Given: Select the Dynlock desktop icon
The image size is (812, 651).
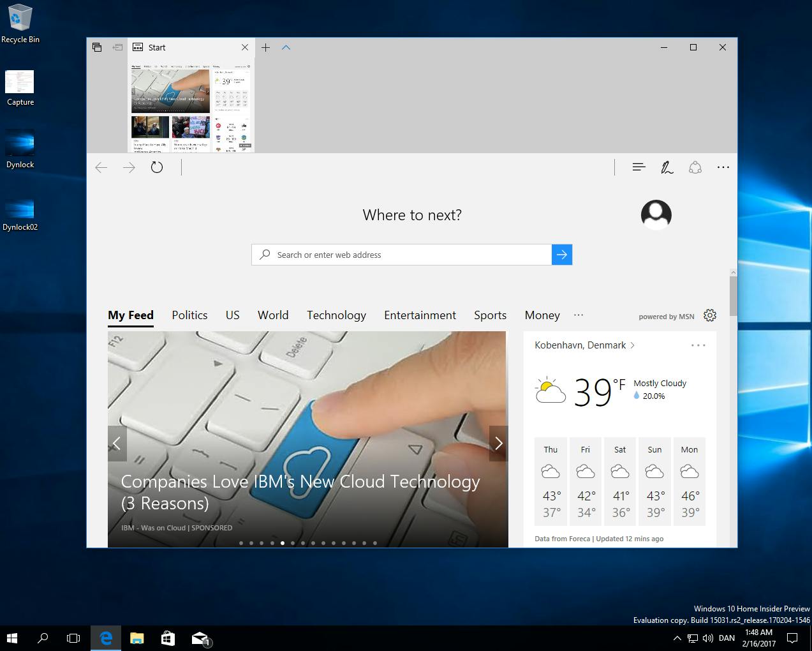Looking at the screenshot, I should 20,150.
